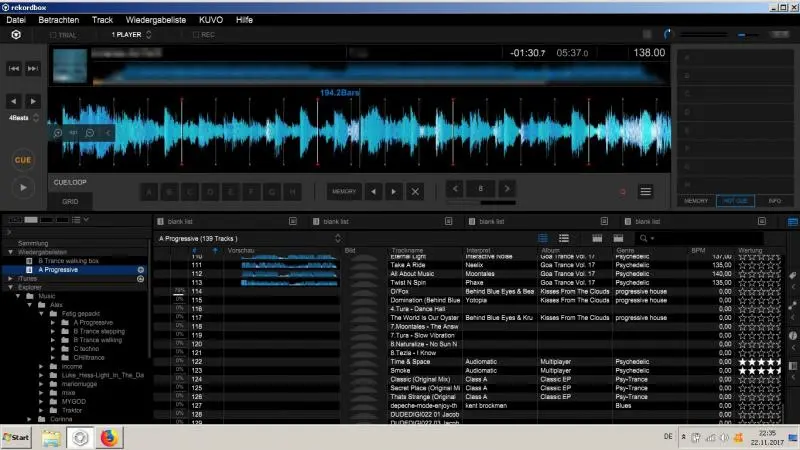Screen dimensions: 800x450
Task: Open the Wiedergabeliste menu
Action: 156,19
